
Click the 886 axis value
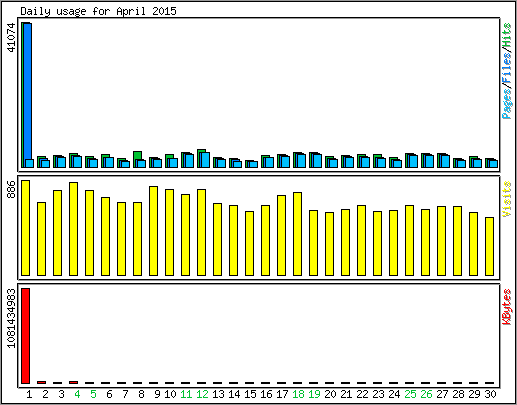(x=11, y=189)
